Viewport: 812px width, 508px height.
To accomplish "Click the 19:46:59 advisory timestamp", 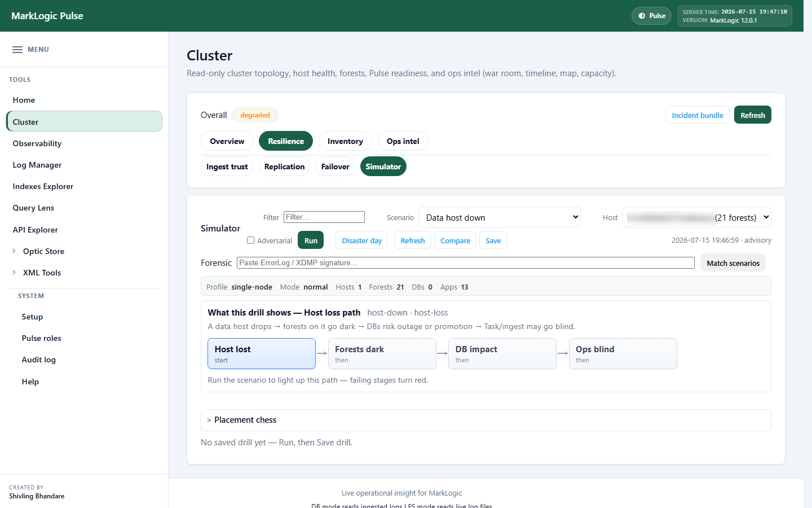I will tap(721, 240).
